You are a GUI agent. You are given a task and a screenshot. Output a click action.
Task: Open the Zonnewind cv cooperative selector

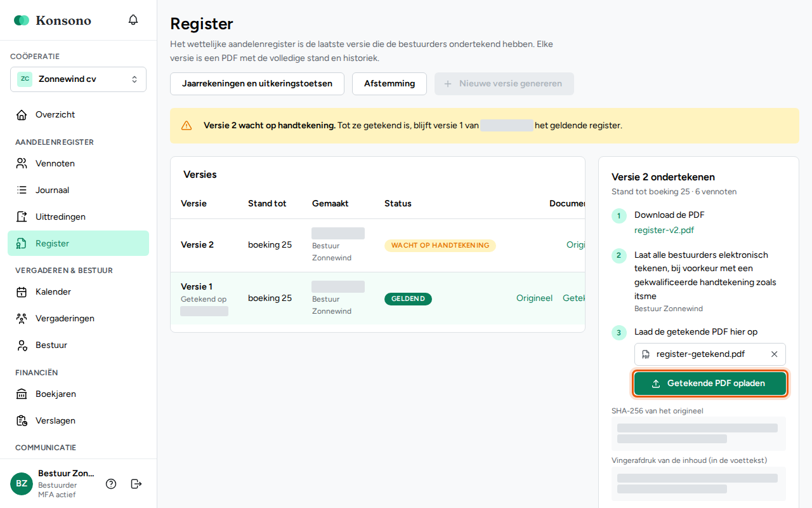tap(78, 79)
